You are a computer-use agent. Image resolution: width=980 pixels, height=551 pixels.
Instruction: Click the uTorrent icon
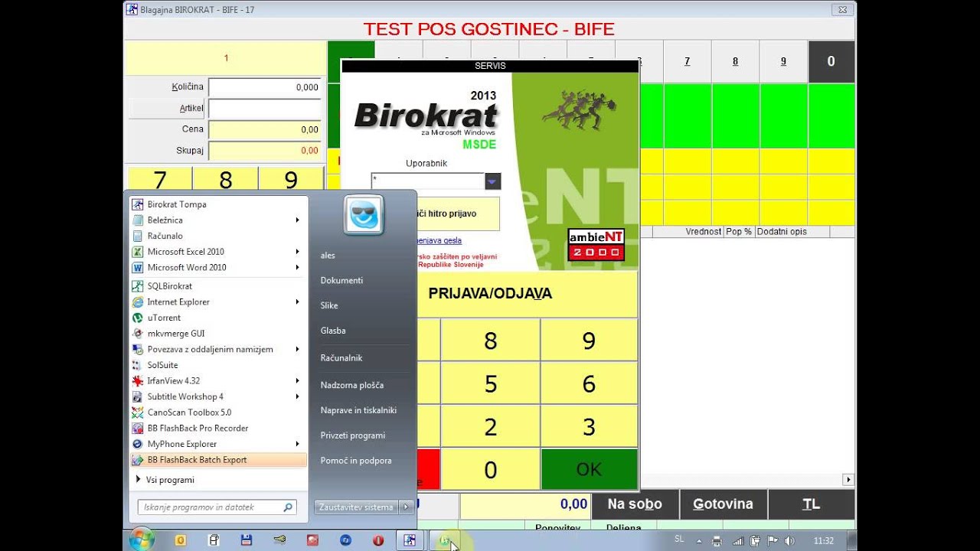[x=138, y=318]
